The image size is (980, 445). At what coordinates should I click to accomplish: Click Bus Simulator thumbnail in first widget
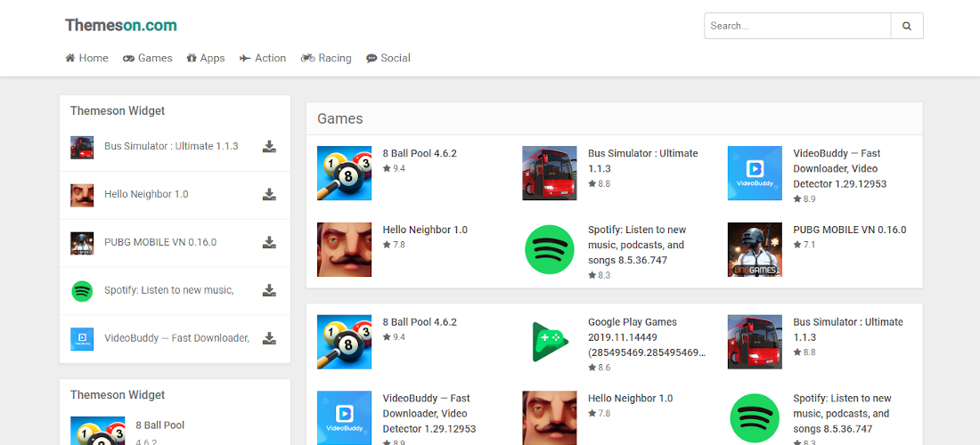click(x=82, y=147)
